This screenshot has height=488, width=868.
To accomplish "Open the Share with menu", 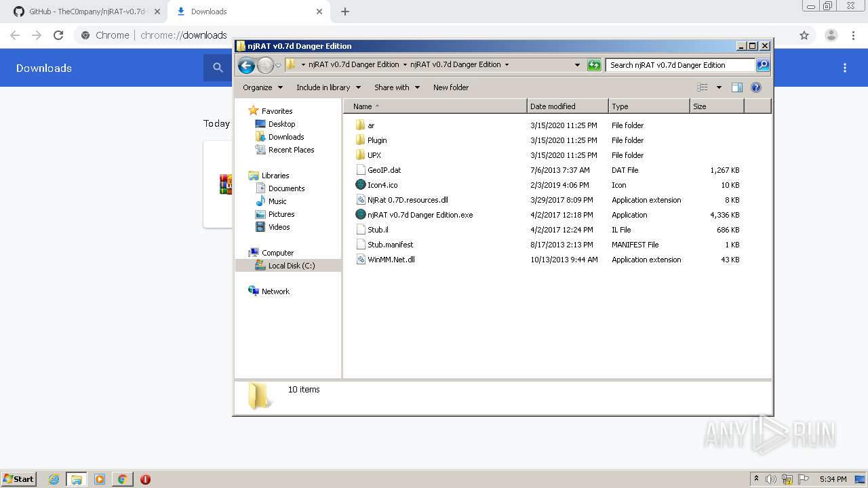I will pyautogui.click(x=397, y=87).
